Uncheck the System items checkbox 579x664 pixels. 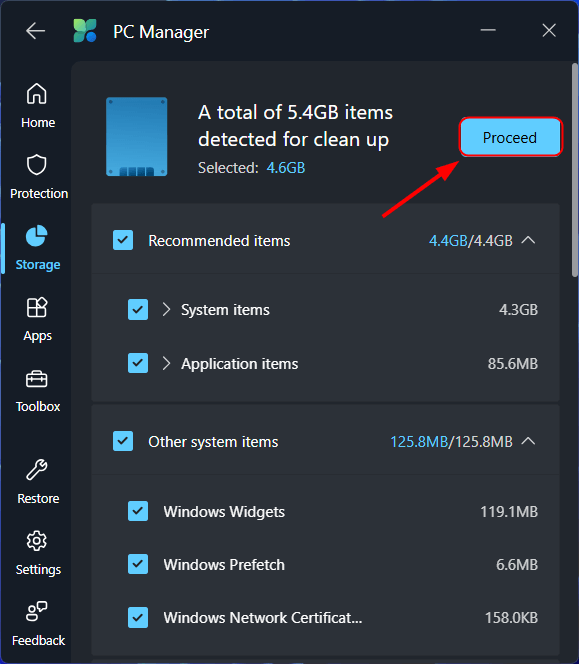click(x=138, y=310)
